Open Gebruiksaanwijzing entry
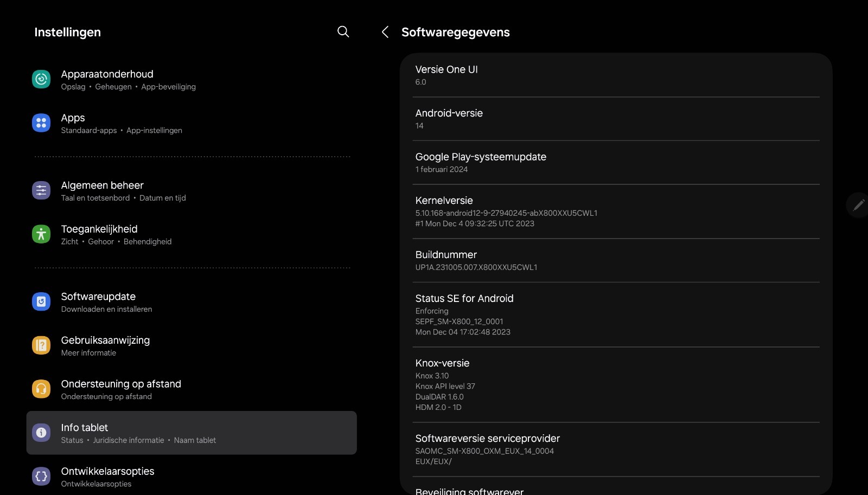The image size is (868, 495). [192, 345]
